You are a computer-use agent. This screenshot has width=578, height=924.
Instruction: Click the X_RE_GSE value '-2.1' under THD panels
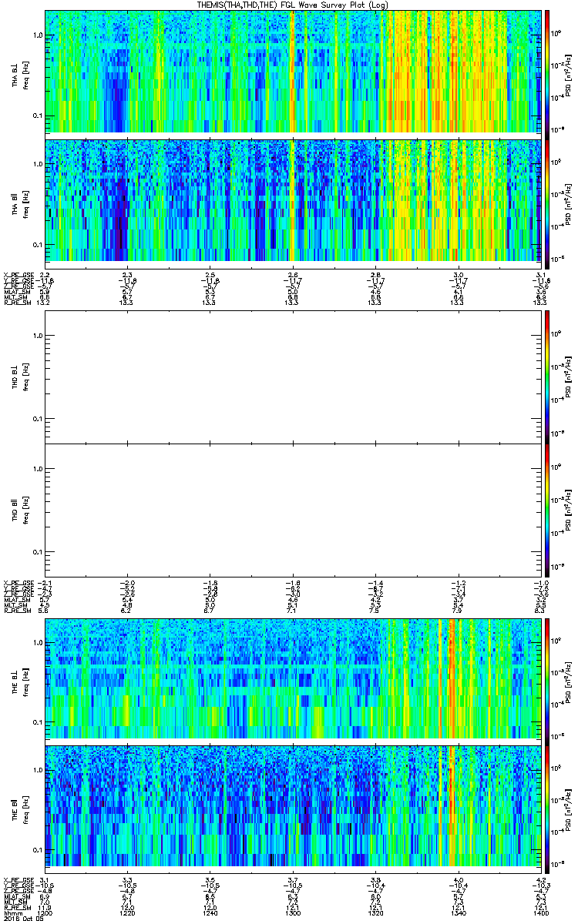[x=45, y=582]
